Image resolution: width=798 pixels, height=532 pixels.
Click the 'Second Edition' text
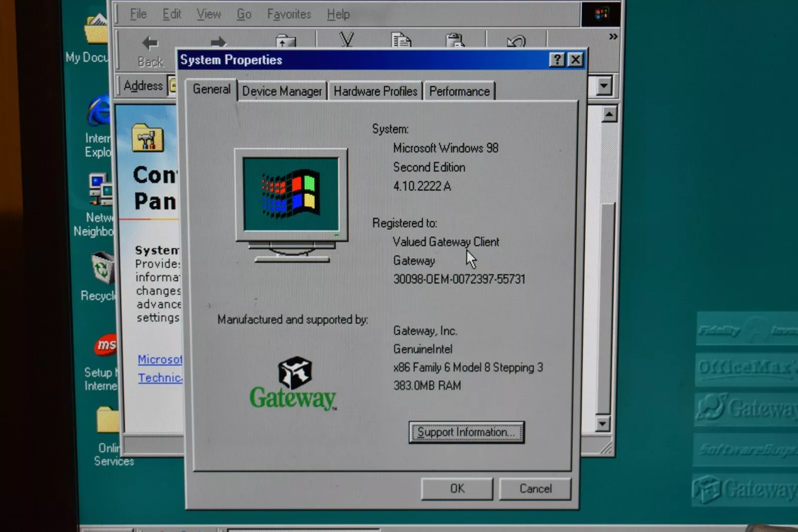(x=429, y=167)
